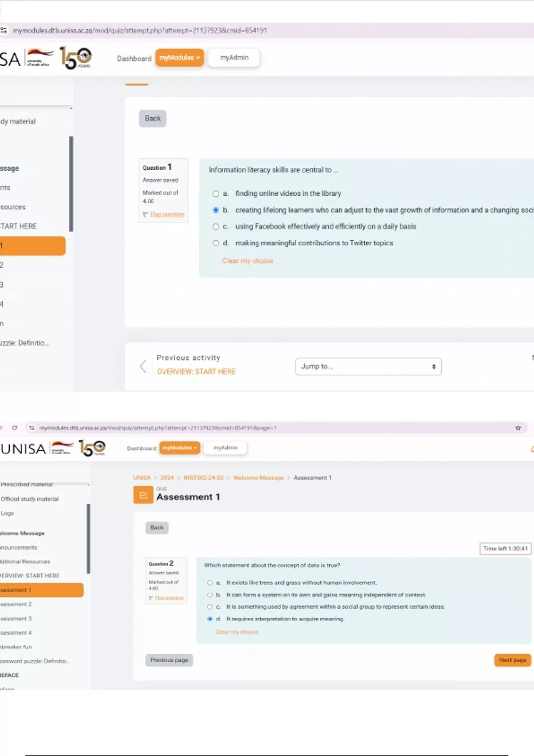
Task: Click the flag icon under Question 1
Action: point(145,215)
